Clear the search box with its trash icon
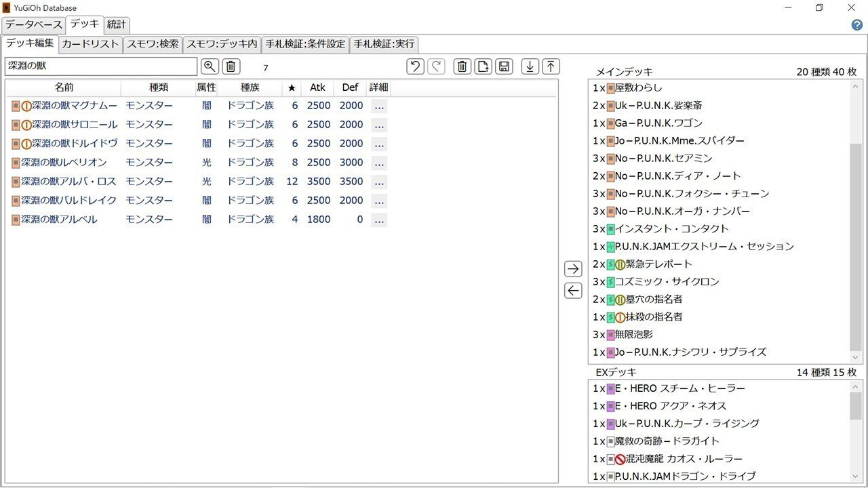Screen dimensions: 868x488 231,66
